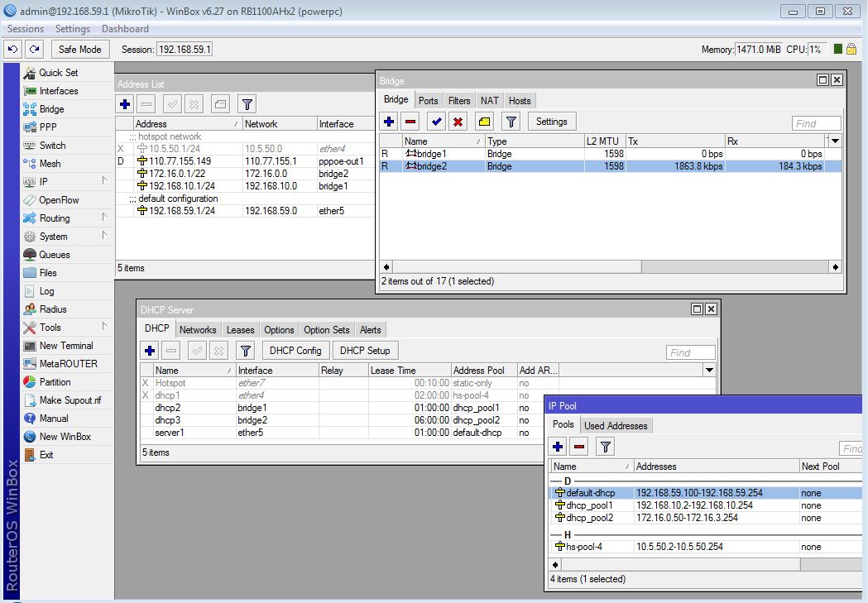Add a new IP pool with the plus icon
Image resolution: width=868 pixels, height=603 pixels.
pyautogui.click(x=558, y=447)
